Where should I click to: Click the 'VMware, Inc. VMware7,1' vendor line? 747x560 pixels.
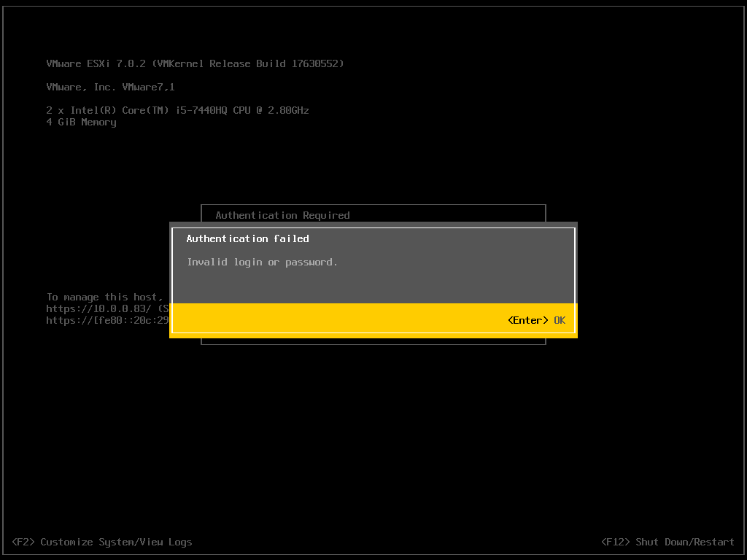(110, 87)
